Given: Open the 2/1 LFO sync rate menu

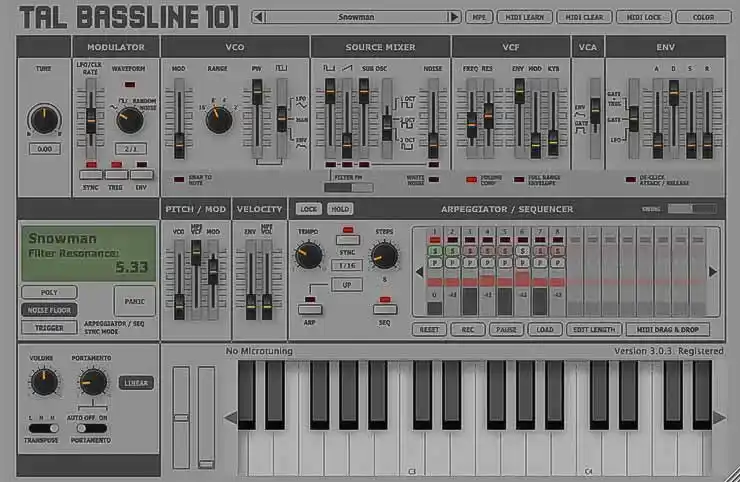Looking at the screenshot, I should coord(131,149).
